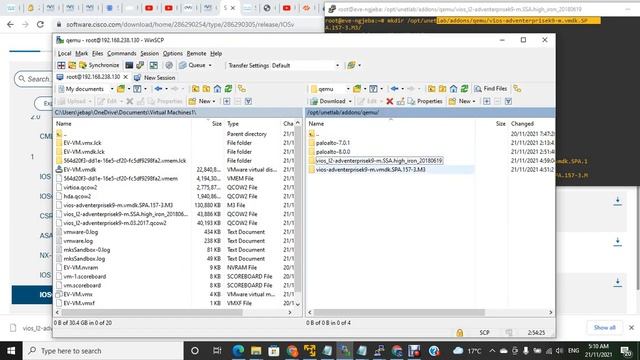Click the remote select files plus icon

point(487,101)
